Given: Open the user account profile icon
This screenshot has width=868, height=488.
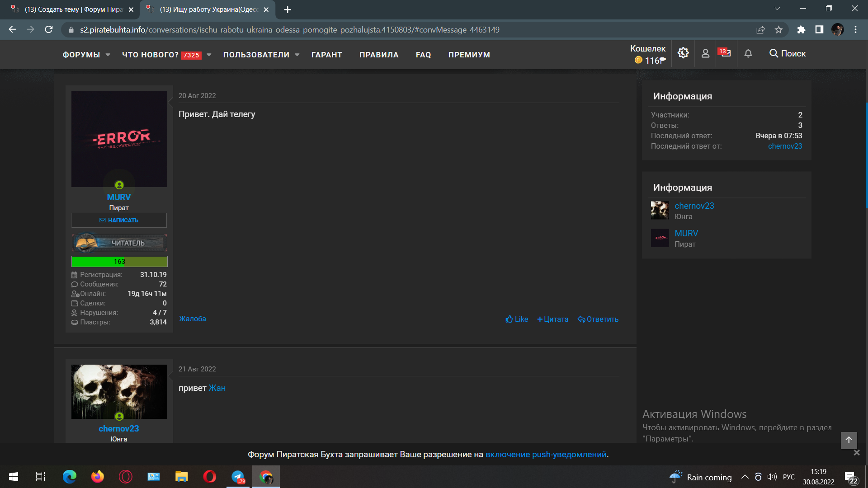Looking at the screenshot, I should pyautogui.click(x=705, y=53).
